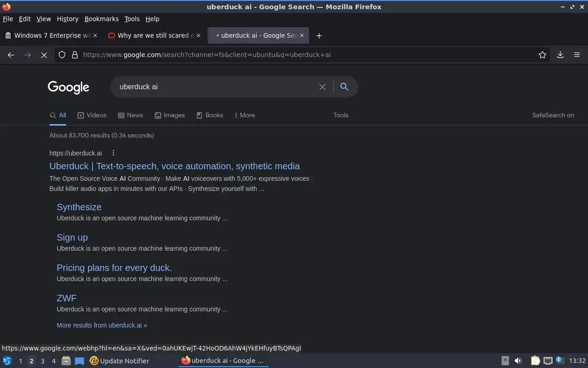
Task: Open the volume speaker tray icon
Action: (518, 361)
